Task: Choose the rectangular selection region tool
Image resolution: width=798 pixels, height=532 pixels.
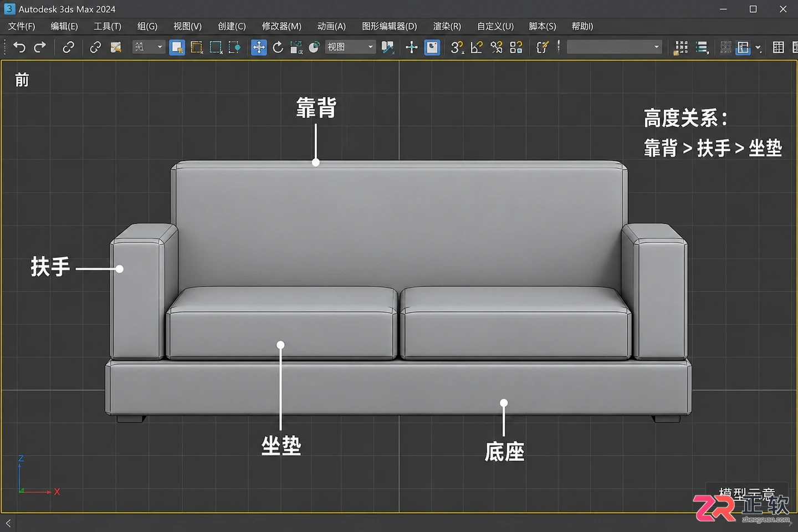Action: pos(216,47)
